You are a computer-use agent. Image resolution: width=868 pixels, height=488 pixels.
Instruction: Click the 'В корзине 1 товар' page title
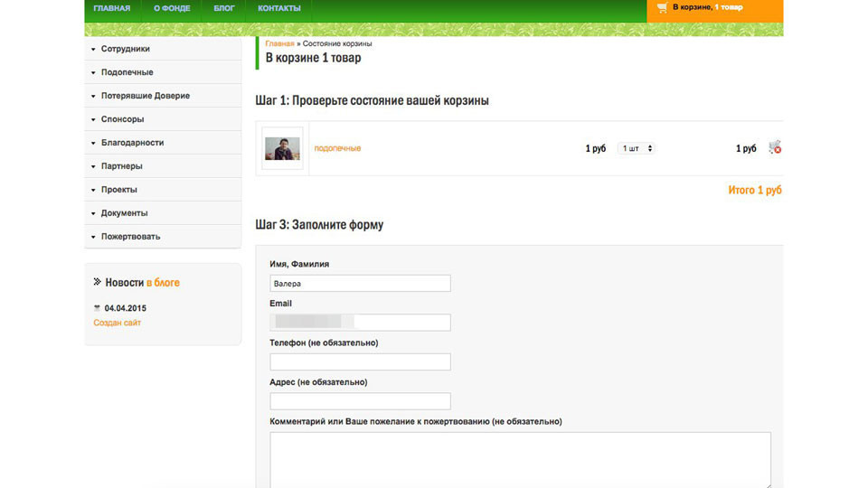[x=314, y=58]
